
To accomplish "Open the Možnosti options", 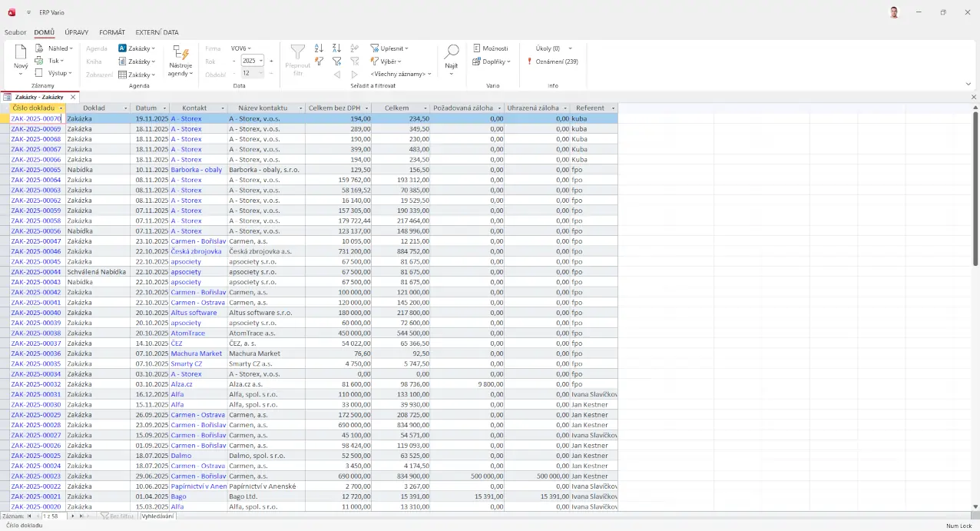I will tap(490, 48).
